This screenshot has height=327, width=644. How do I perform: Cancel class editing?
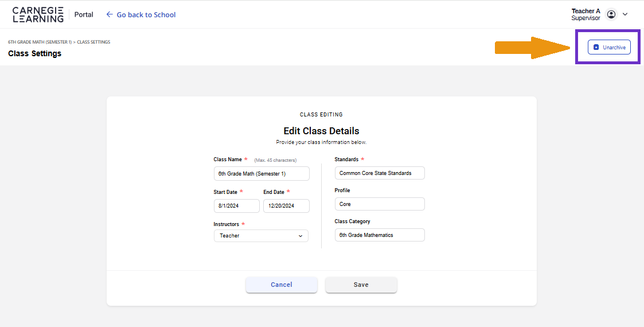point(282,285)
